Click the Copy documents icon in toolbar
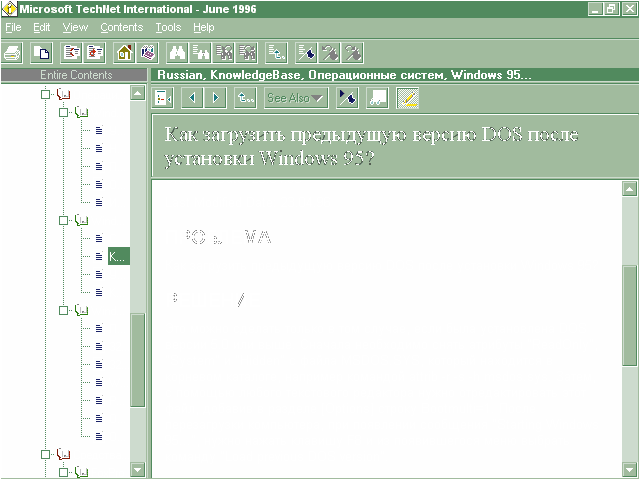The width and height of the screenshot is (640, 480). (x=41, y=53)
